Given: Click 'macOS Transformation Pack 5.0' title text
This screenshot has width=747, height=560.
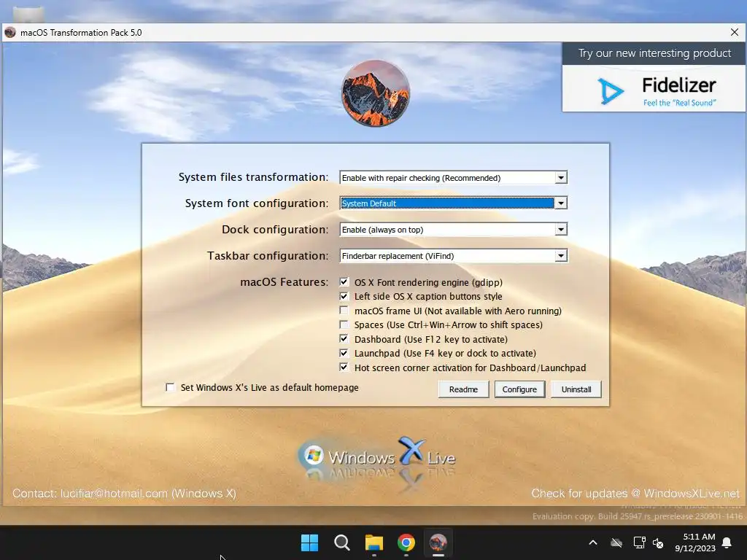Looking at the screenshot, I should (81, 32).
